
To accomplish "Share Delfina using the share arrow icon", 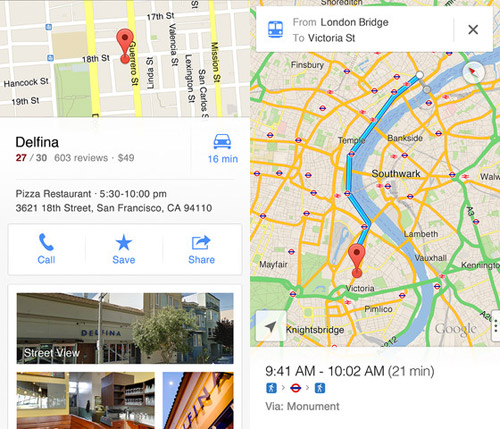I will click(x=201, y=243).
